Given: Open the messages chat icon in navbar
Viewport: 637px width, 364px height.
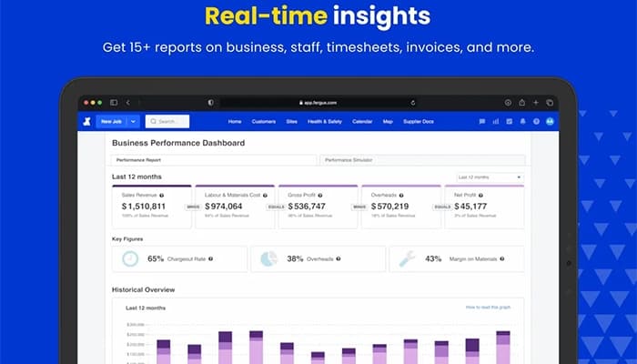Looking at the screenshot, I should click(481, 121).
